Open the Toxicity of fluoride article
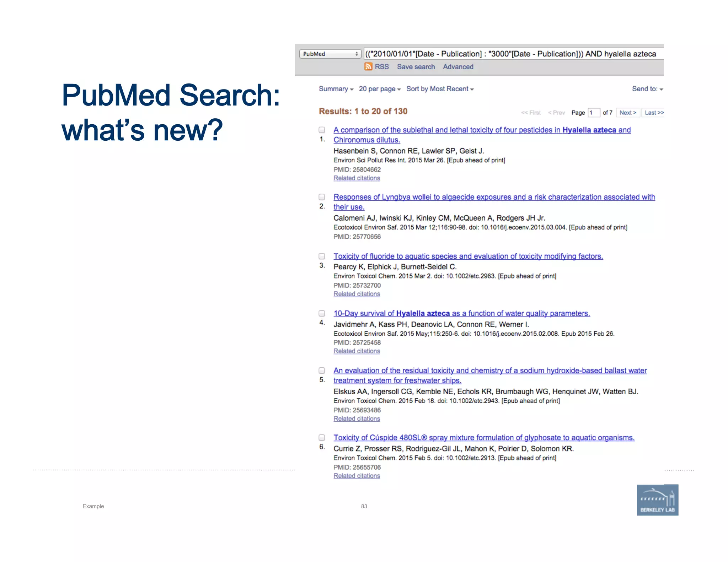The width and height of the screenshot is (728, 562). pos(468,256)
